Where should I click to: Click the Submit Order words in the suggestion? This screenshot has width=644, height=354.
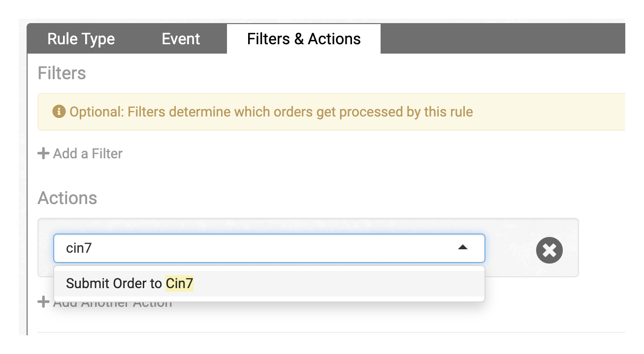tap(101, 283)
